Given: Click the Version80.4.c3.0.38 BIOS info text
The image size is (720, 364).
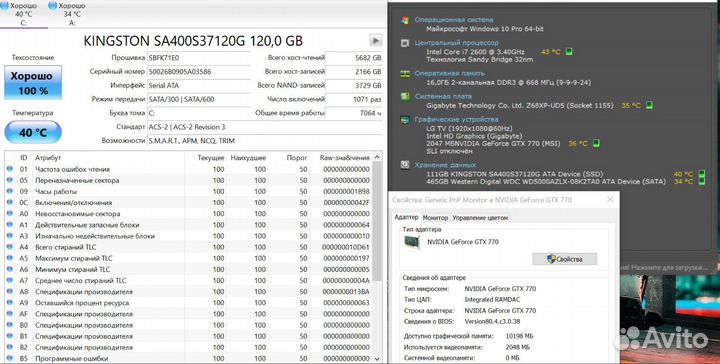Looking at the screenshot, I should tap(492, 321).
